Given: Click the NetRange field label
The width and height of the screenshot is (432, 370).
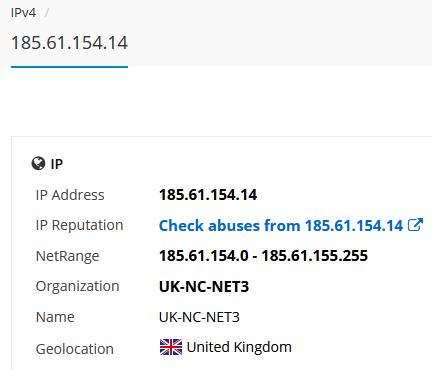Looking at the screenshot, I should click(67, 256).
